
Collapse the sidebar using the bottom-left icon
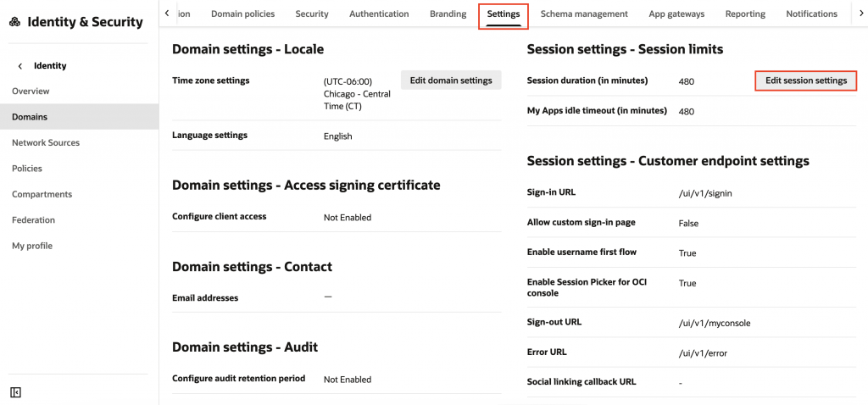tap(15, 392)
